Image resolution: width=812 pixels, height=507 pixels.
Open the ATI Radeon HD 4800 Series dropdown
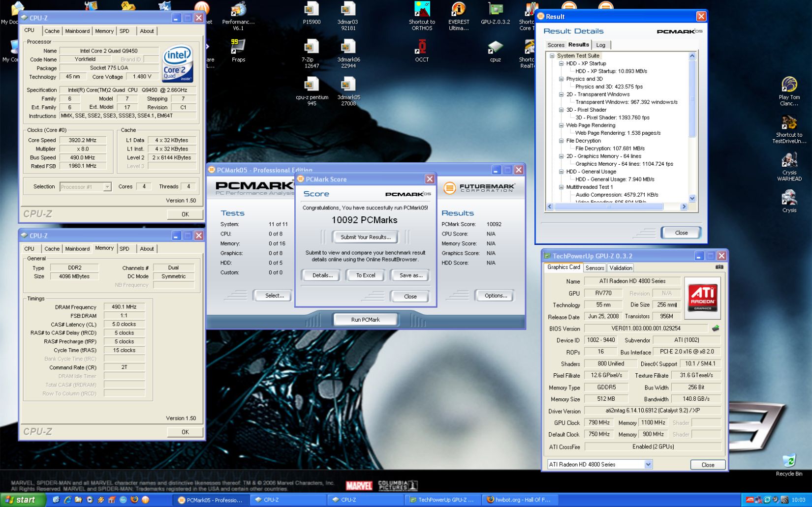648,464
